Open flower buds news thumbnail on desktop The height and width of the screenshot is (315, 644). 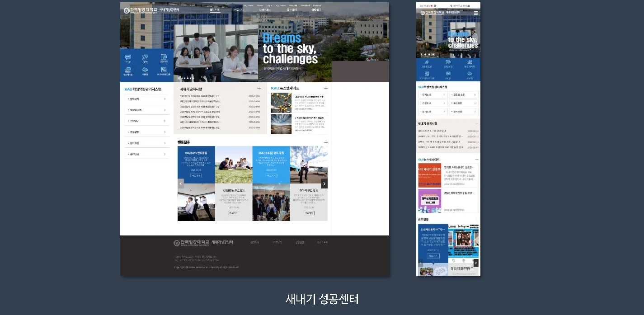tap(281, 103)
